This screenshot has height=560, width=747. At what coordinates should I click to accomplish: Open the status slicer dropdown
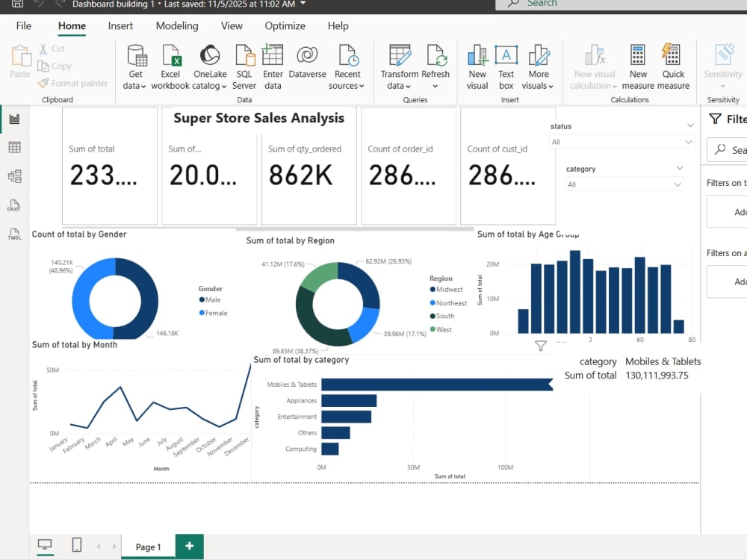622,142
